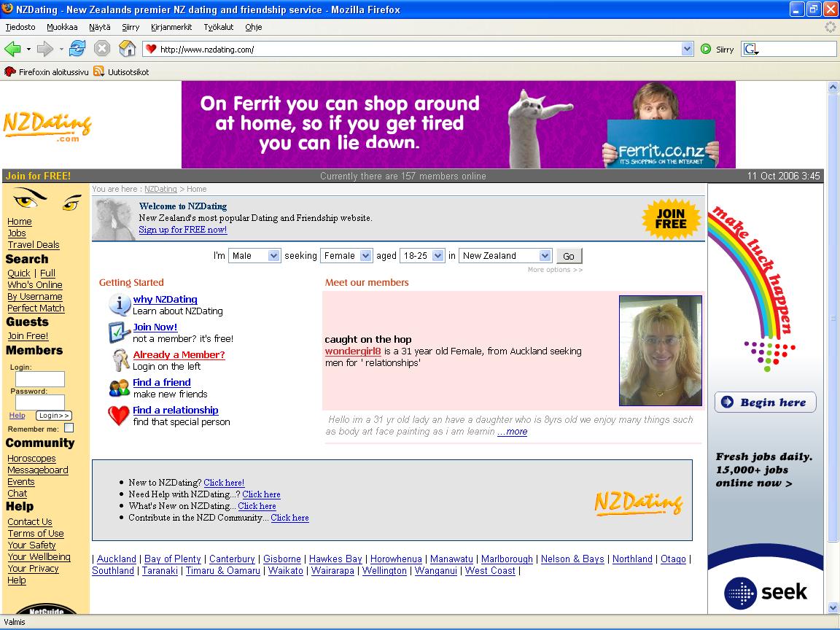Click the two-people icon beside Find a friend
The height and width of the screenshot is (630, 840).
tap(119, 388)
